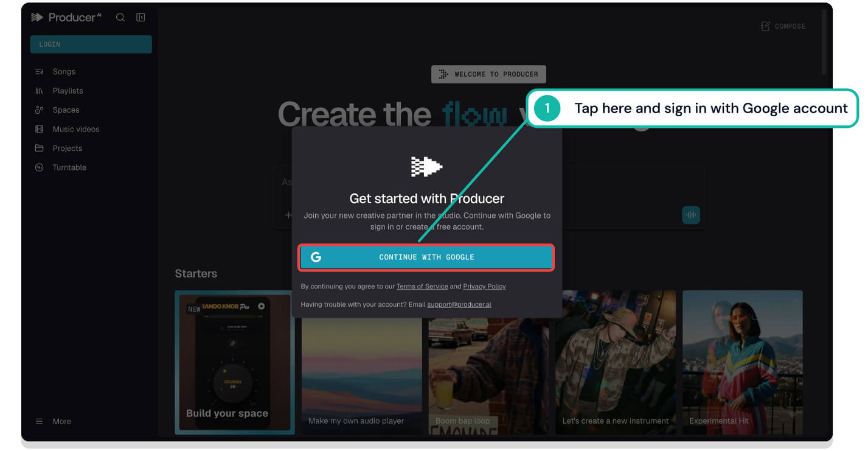The image size is (868, 451).
Task: Click the play icon on Rando Knob card
Action: coord(261,306)
